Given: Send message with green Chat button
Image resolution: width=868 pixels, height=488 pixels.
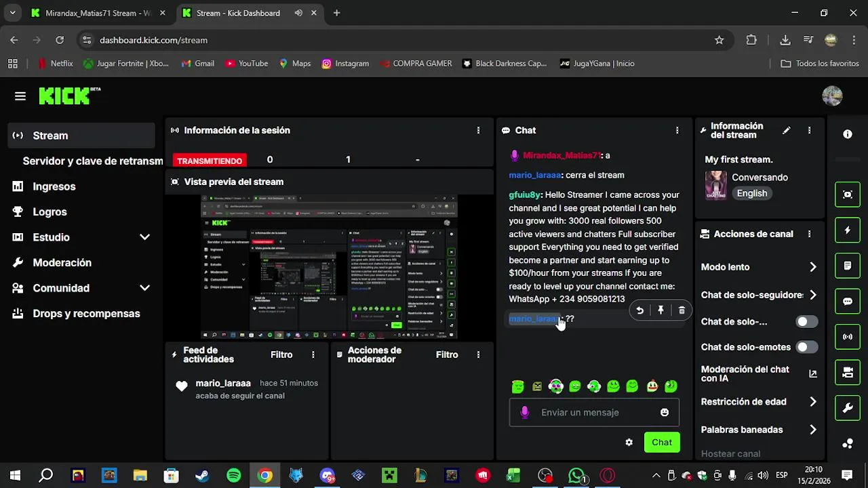Looking at the screenshot, I should tap(662, 443).
